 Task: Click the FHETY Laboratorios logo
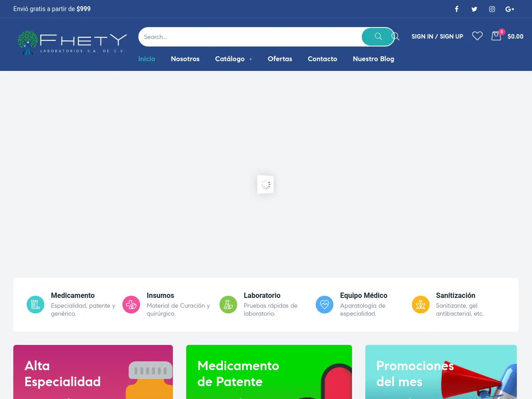pos(72,42)
